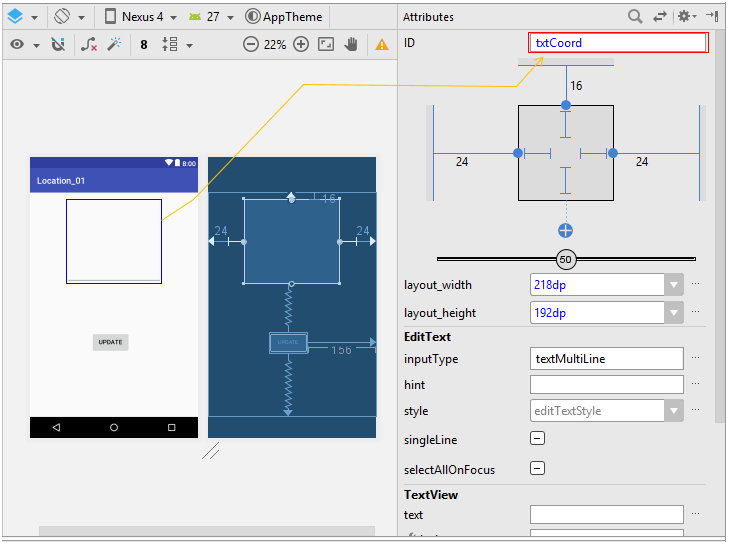Image resolution: width=729 pixels, height=544 pixels.
Task: Click the right margin value 24 in inspector
Action: [x=642, y=162]
